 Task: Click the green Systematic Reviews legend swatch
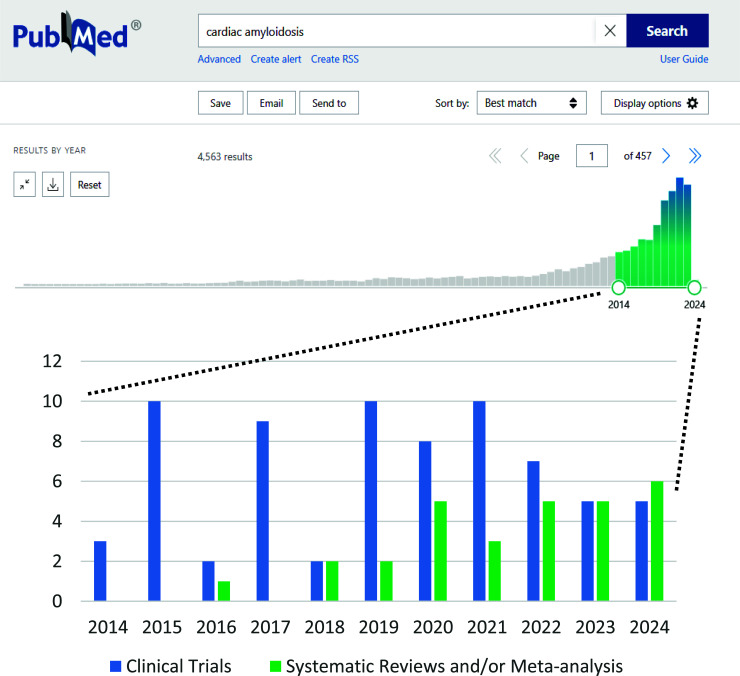pos(275,666)
